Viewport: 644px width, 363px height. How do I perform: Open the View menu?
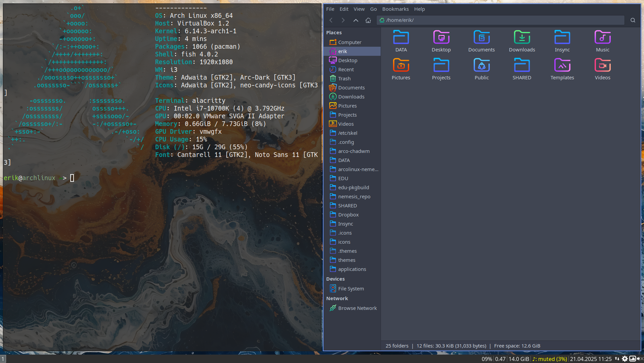[359, 9]
